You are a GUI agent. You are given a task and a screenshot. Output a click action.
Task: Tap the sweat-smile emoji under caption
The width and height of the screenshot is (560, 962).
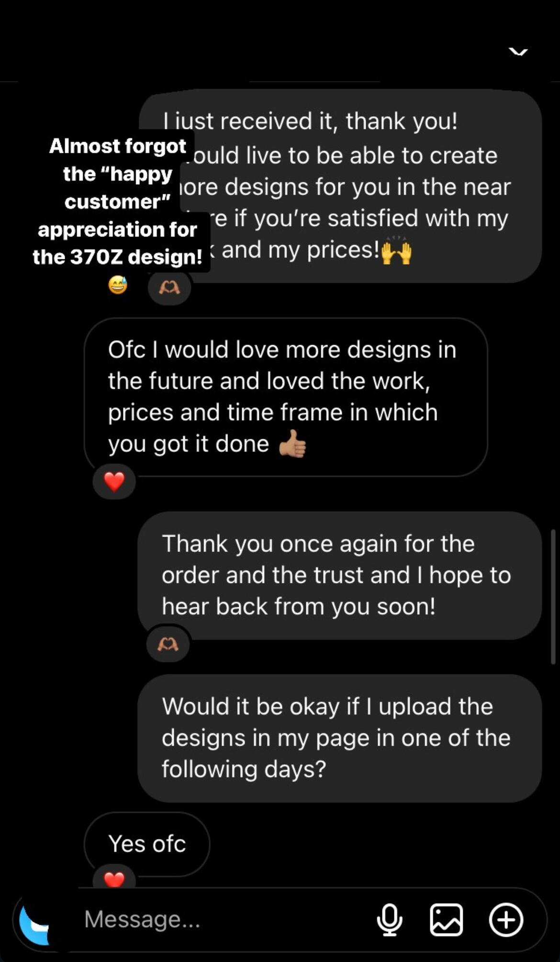tap(118, 285)
